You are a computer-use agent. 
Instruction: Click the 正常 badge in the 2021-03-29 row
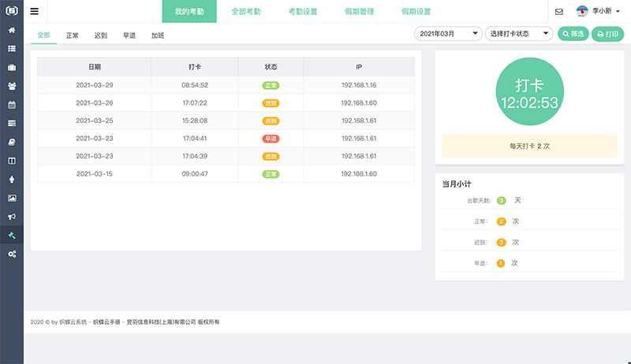271,86
